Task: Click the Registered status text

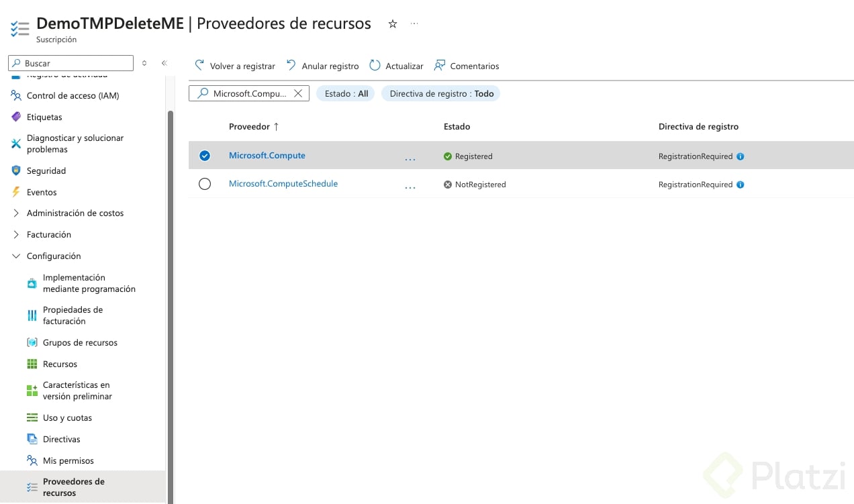Action: click(473, 156)
